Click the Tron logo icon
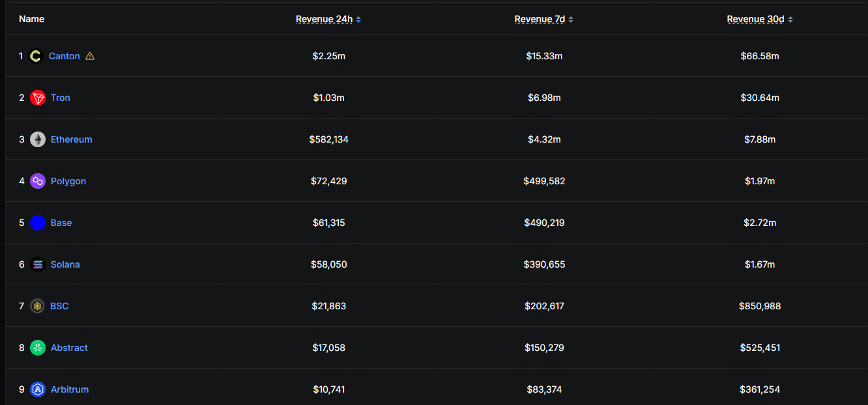Viewport: 868px width, 405px height. 37,98
